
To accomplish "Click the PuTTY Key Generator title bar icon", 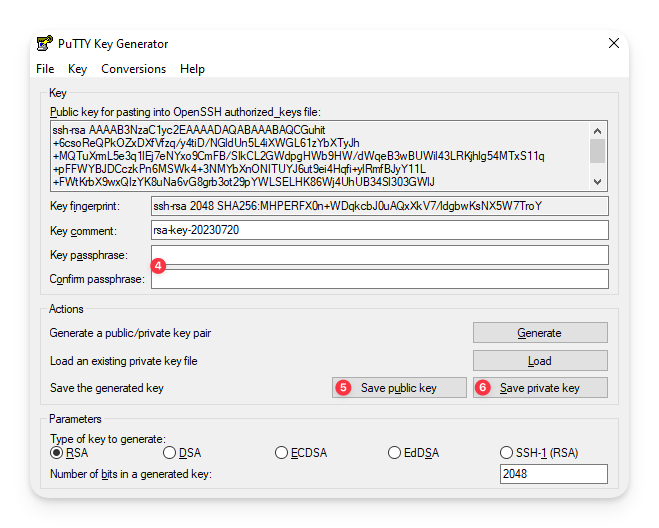I will (x=45, y=43).
